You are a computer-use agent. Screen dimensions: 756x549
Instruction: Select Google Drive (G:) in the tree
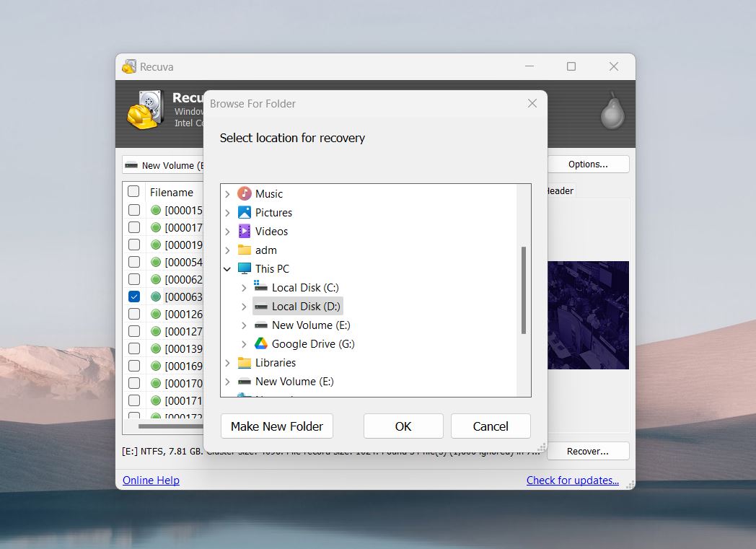click(313, 344)
